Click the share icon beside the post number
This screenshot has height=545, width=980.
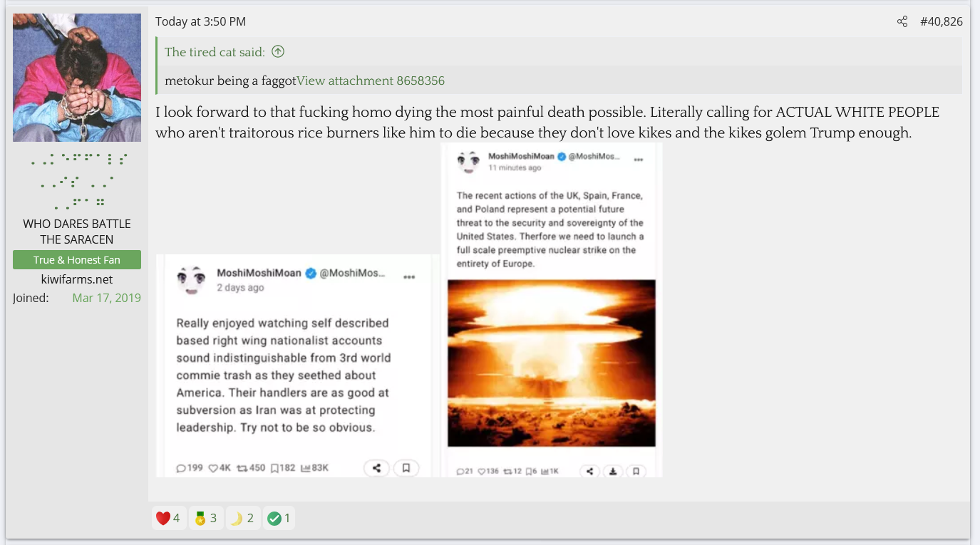[x=902, y=21]
